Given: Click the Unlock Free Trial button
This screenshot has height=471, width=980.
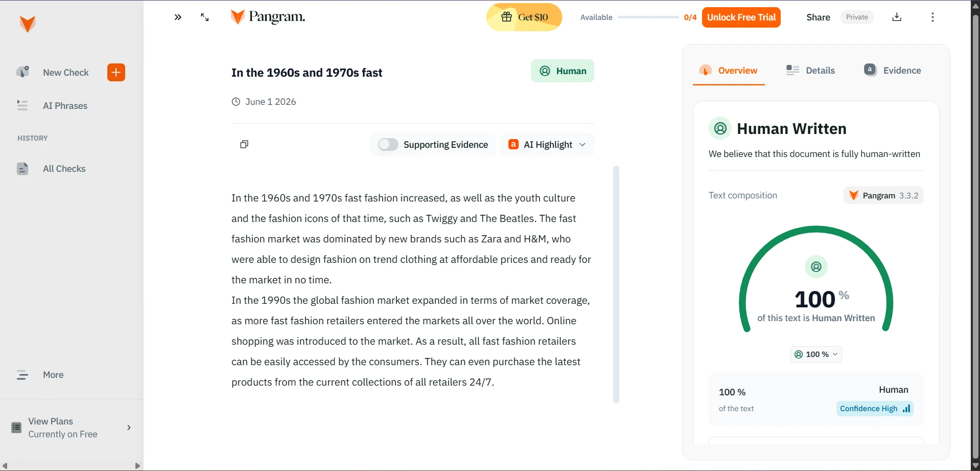Looking at the screenshot, I should tap(741, 17).
